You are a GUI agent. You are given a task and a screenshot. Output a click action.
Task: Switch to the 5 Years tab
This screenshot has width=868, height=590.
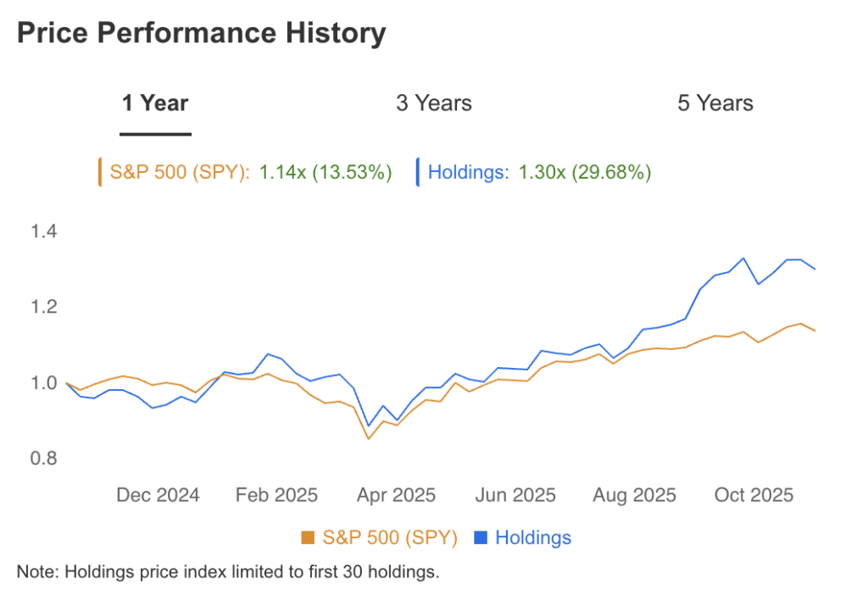[x=715, y=103]
